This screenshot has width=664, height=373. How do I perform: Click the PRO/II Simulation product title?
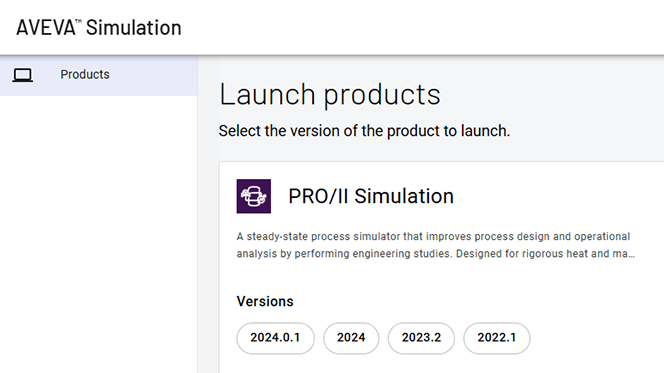pyautogui.click(x=371, y=196)
